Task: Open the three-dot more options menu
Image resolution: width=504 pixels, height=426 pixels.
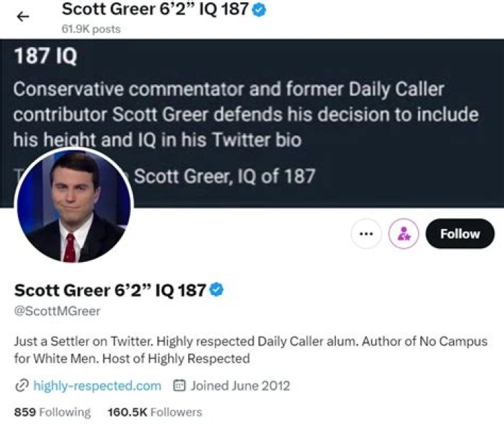Action: point(365,235)
